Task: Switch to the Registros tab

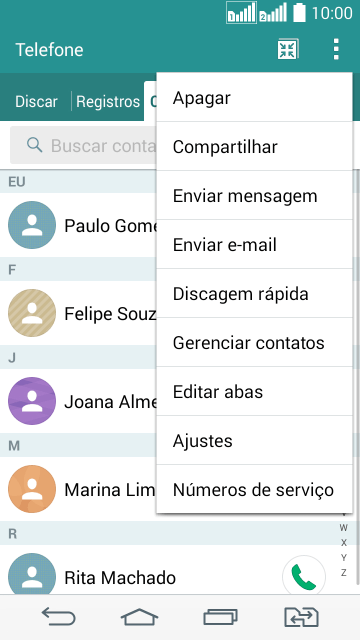Action: click(x=108, y=102)
